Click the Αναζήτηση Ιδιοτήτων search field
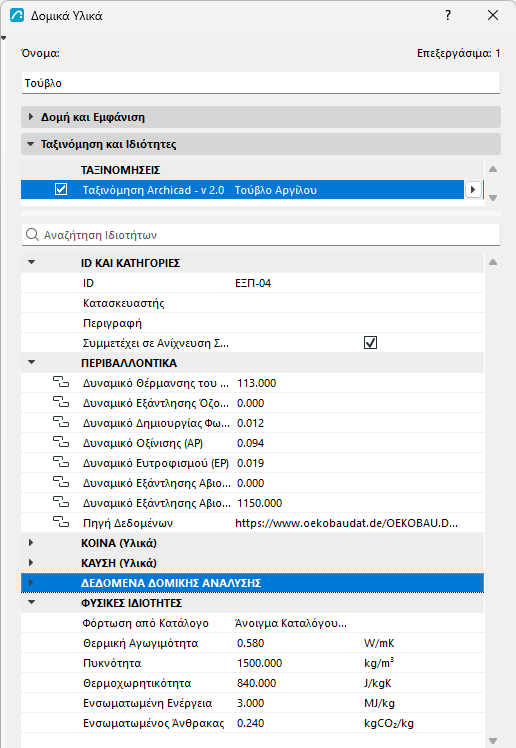This screenshot has width=516, height=748. (261, 235)
